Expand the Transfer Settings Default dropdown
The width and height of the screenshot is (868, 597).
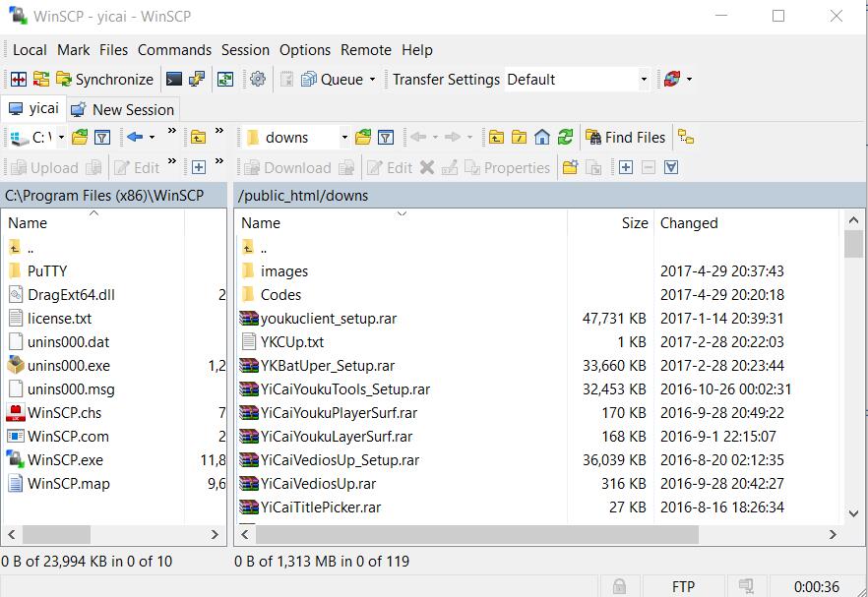coord(644,80)
